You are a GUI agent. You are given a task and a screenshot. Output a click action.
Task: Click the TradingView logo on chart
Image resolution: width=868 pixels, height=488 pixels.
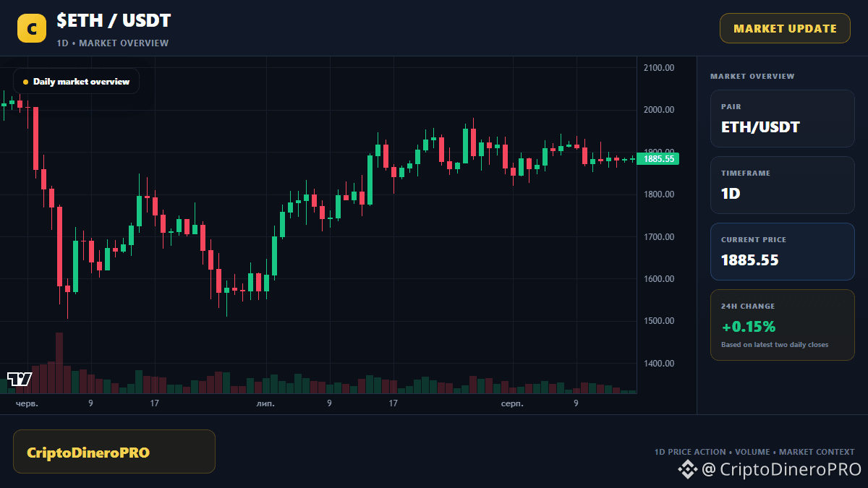pyautogui.click(x=20, y=379)
